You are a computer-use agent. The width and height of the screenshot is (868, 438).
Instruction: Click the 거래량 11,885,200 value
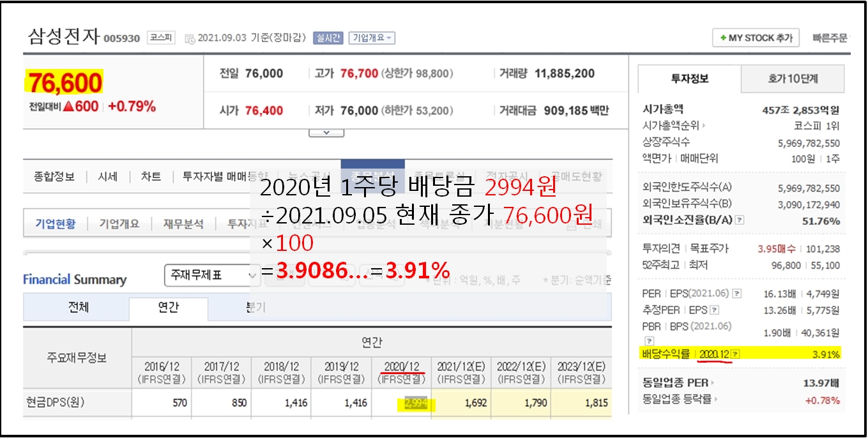pyautogui.click(x=565, y=73)
